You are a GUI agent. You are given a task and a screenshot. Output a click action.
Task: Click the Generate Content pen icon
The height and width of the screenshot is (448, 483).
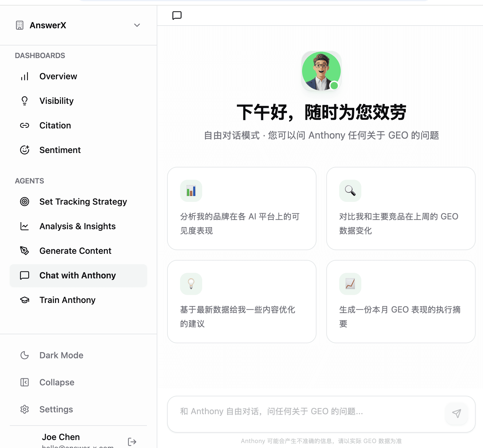click(x=25, y=251)
